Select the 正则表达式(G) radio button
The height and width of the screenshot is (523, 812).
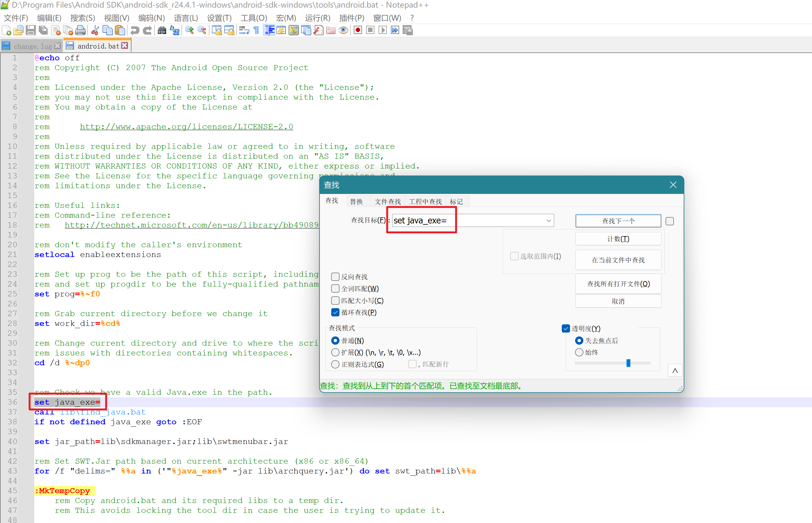pos(335,364)
